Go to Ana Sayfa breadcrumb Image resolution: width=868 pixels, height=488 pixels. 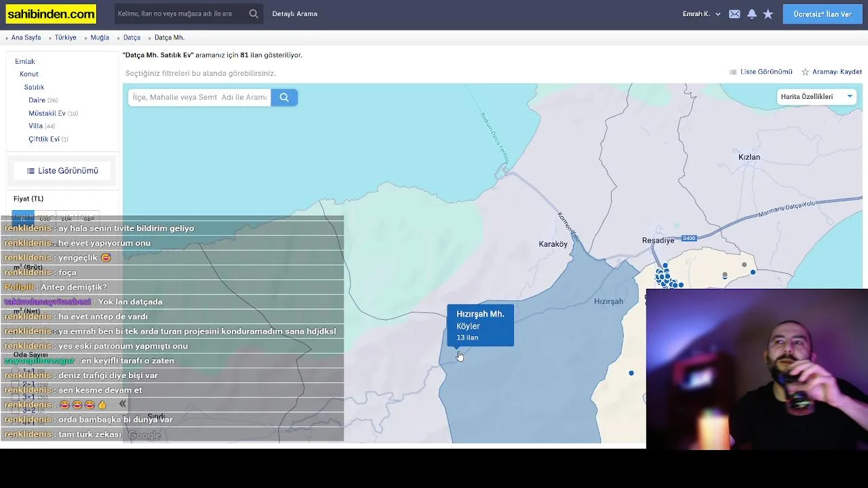point(26,38)
